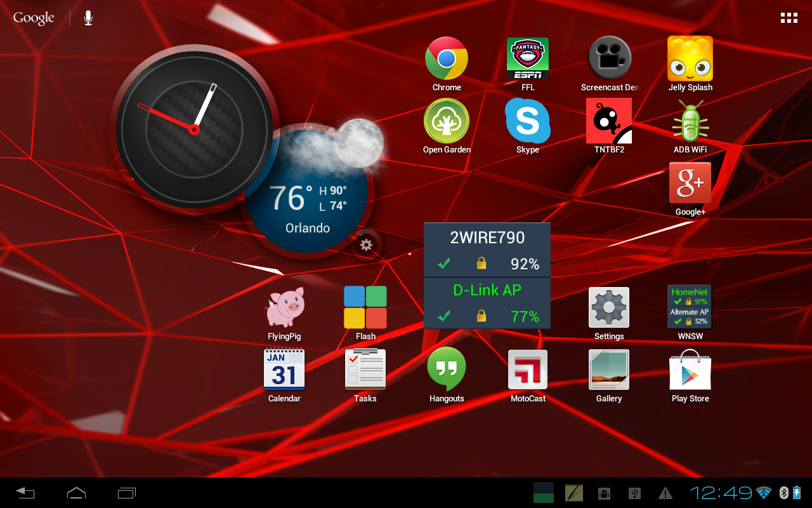This screenshot has width=812, height=508.
Task: Start Google voice search microphone
Action: (x=88, y=18)
